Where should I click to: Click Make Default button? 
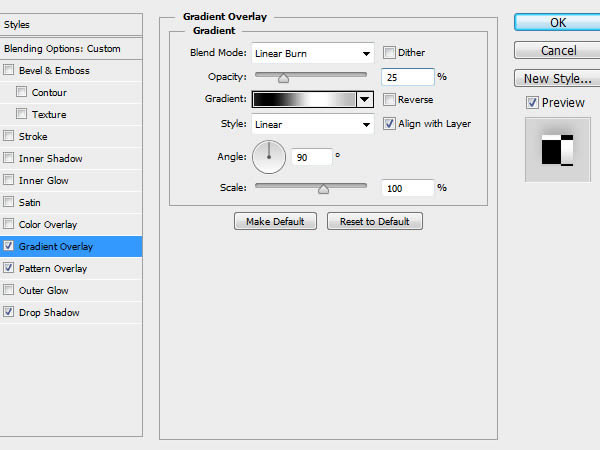275,221
